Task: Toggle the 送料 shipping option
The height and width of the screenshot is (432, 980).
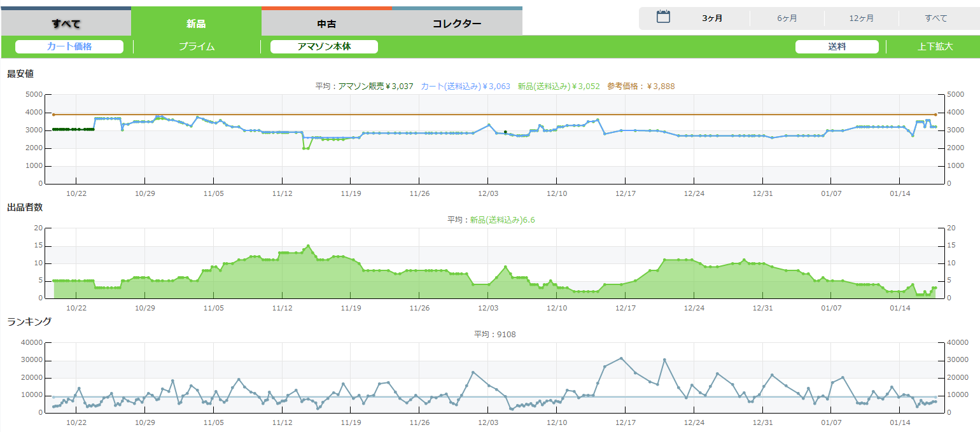Action: tap(837, 46)
